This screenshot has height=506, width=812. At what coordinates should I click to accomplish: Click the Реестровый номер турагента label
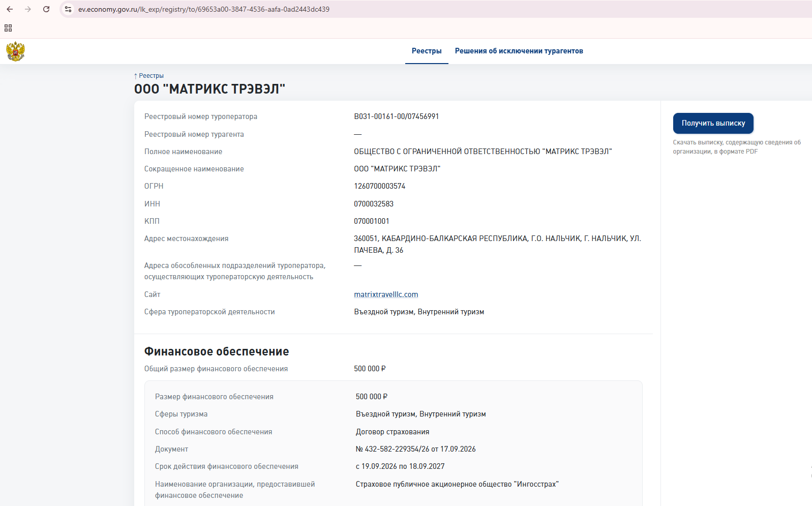pyautogui.click(x=194, y=134)
